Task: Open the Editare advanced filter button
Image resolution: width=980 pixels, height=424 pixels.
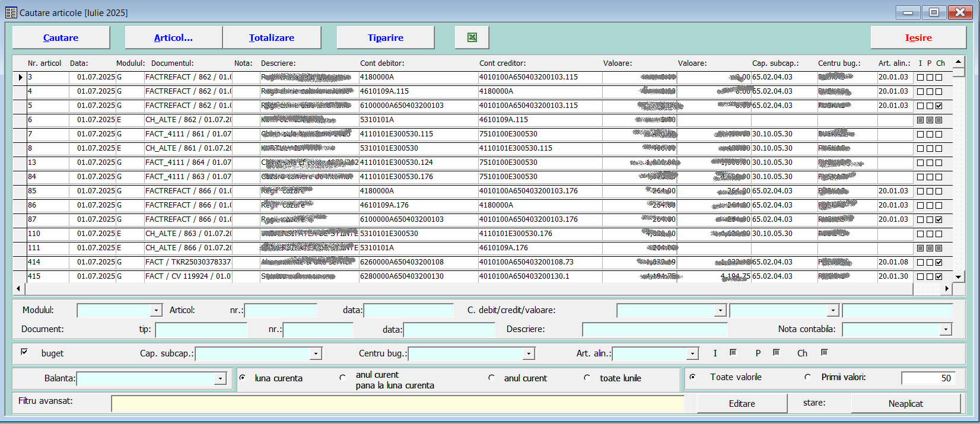Action: [x=742, y=403]
